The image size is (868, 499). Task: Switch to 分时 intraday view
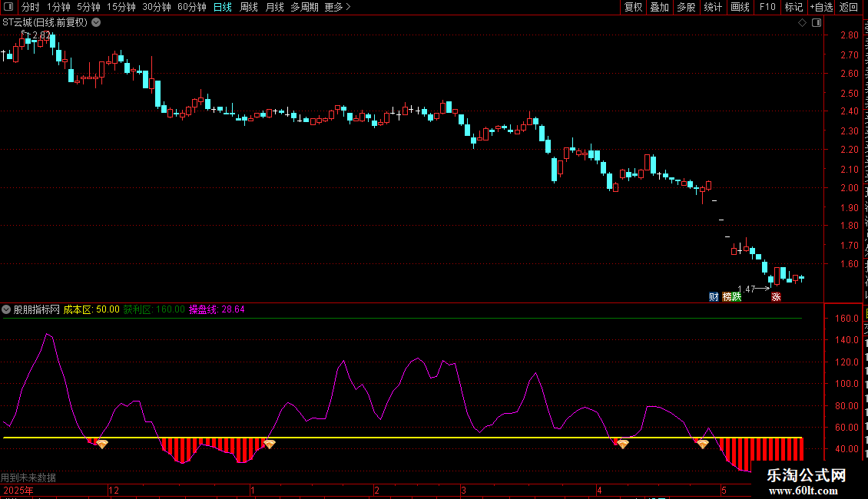[x=31, y=7]
